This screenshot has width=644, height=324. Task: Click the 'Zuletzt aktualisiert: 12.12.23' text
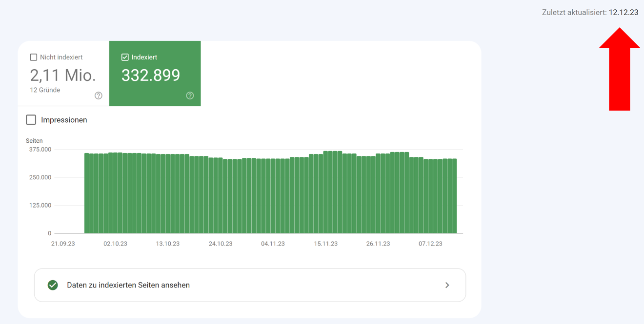(590, 12)
